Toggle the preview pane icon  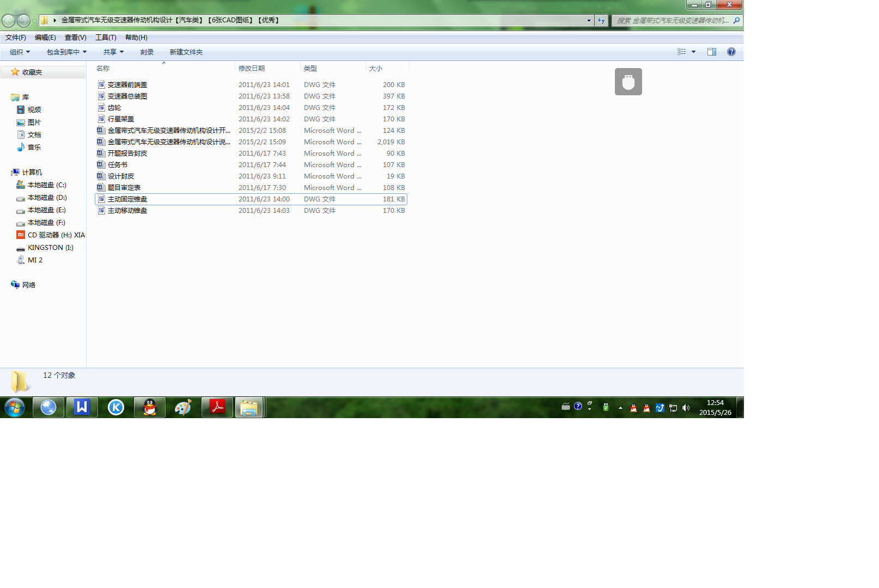point(712,52)
